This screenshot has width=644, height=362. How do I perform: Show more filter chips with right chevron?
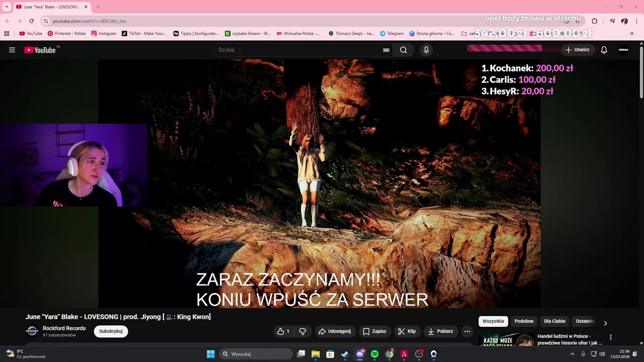click(x=605, y=323)
